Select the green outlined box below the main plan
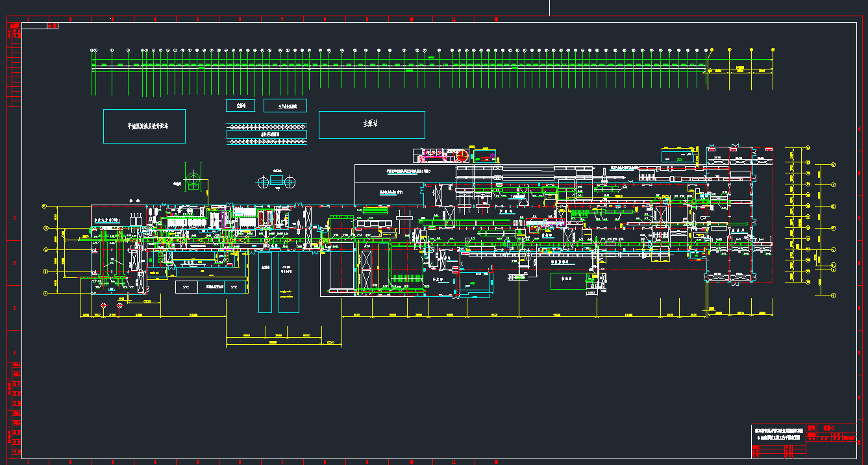 tap(571, 281)
